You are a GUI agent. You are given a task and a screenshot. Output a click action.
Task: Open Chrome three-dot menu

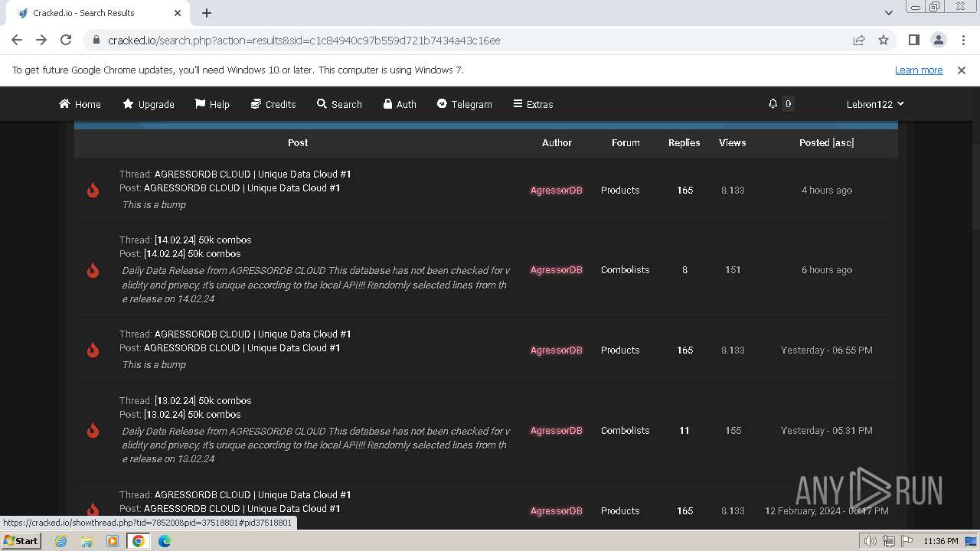962,40
